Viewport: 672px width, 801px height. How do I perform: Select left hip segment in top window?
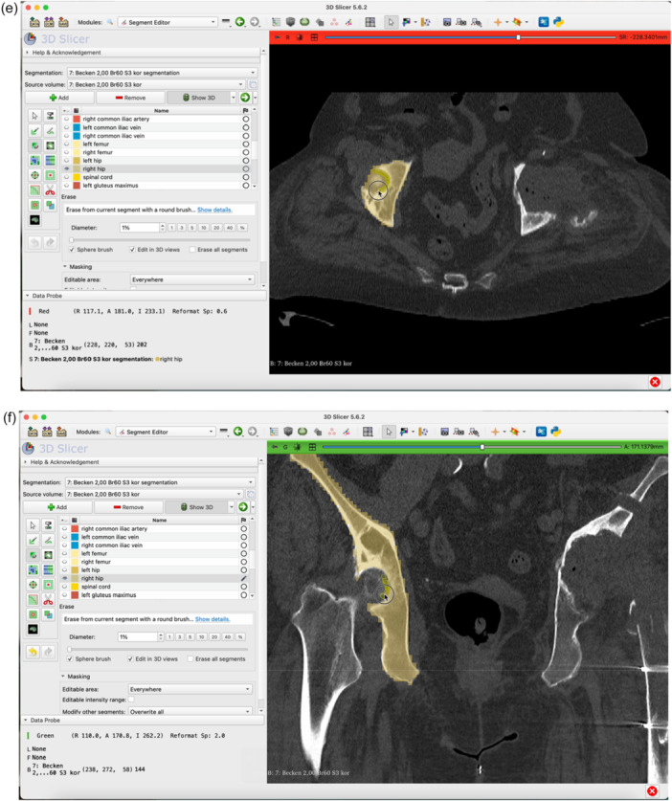tap(92, 161)
